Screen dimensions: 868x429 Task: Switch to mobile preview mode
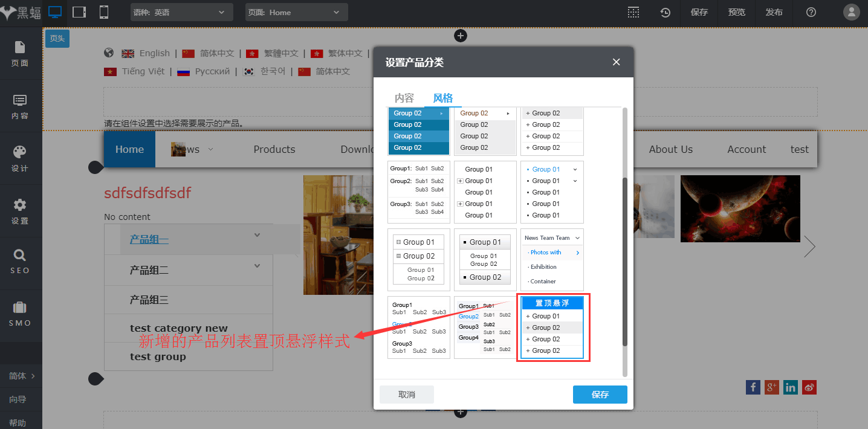pyautogui.click(x=103, y=11)
